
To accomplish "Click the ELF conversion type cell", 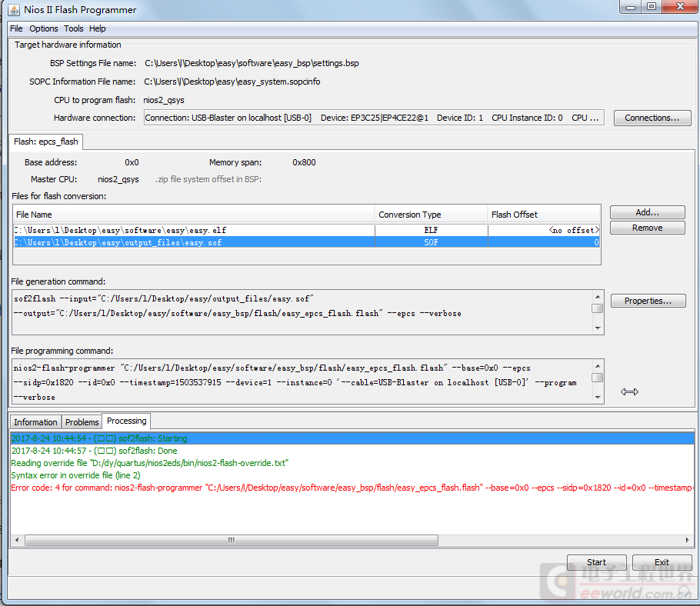I will pyautogui.click(x=432, y=230).
